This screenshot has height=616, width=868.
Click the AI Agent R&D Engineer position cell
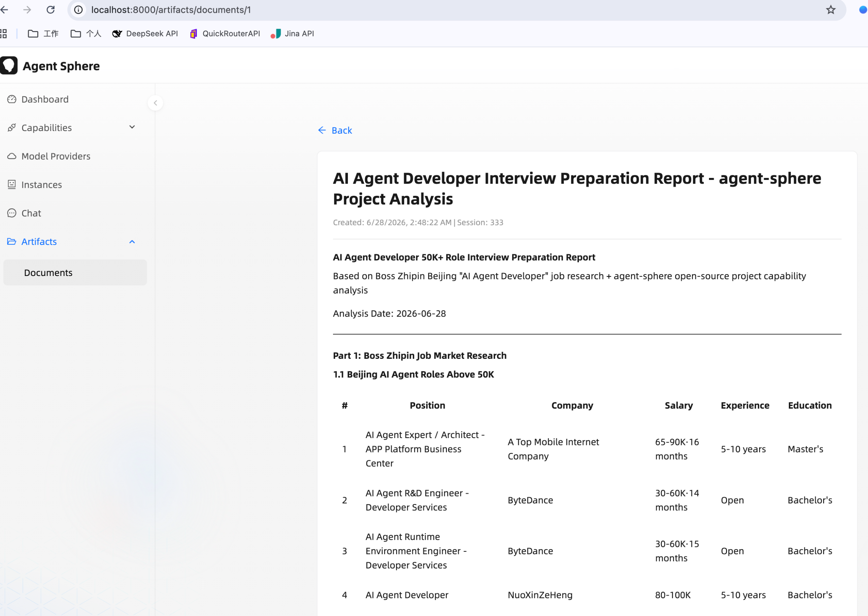pyautogui.click(x=417, y=500)
